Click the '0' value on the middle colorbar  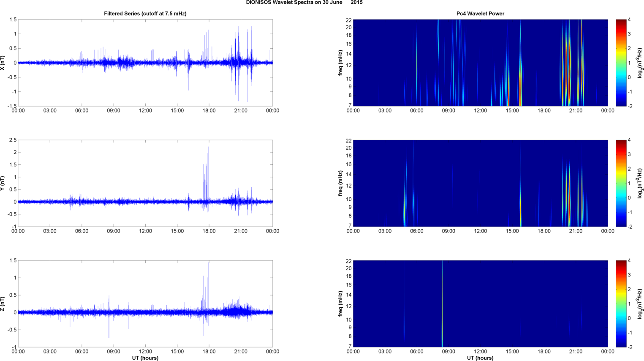pos(630,198)
